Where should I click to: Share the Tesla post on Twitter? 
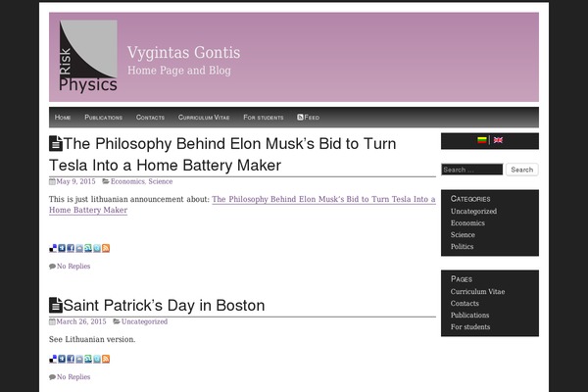coord(97,248)
